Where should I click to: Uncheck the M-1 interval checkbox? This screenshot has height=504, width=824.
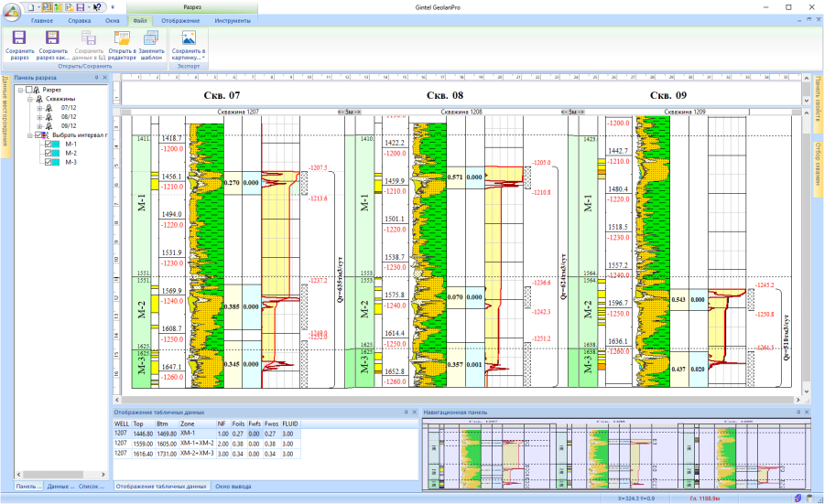[49, 145]
